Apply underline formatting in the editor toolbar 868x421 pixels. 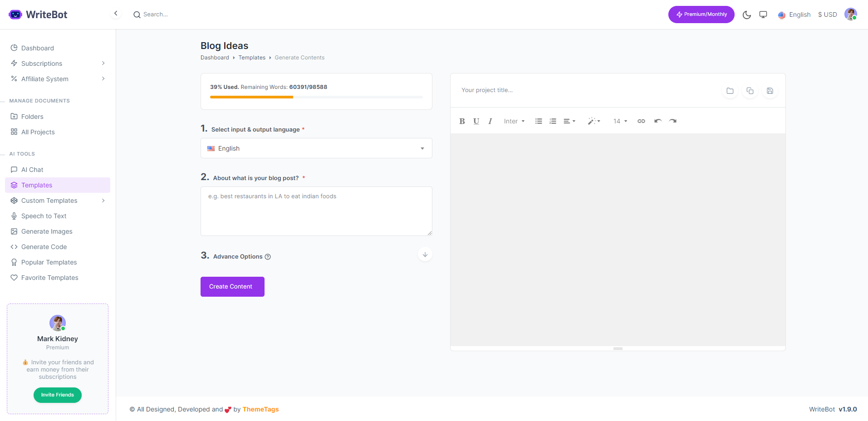476,121
